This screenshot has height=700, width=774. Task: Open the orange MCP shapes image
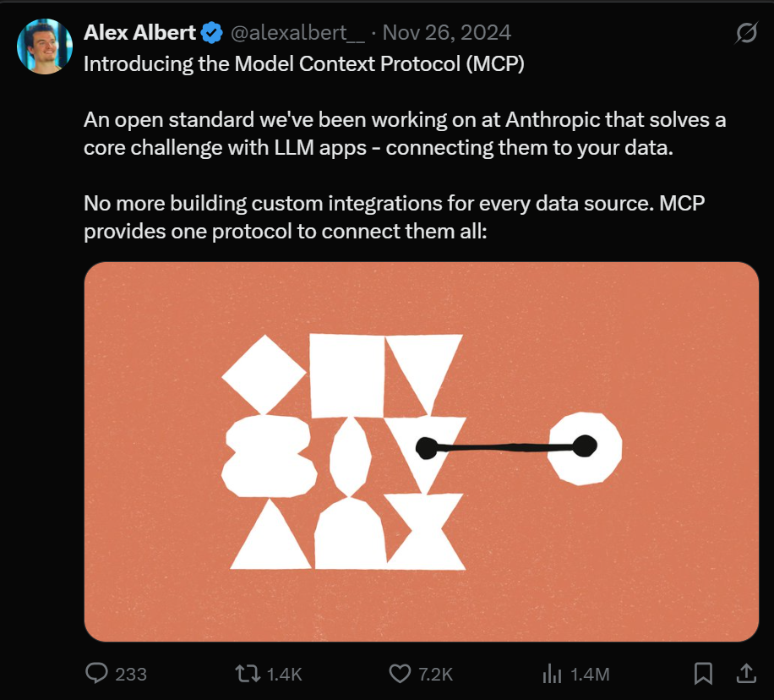pyautogui.click(x=421, y=451)
